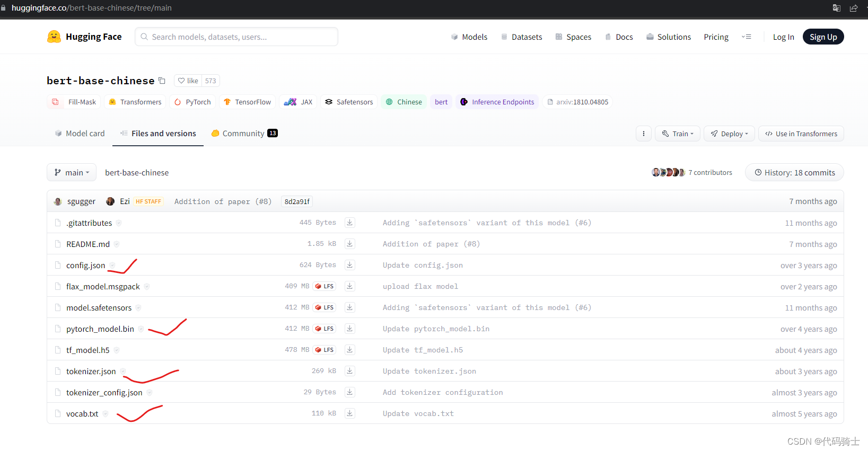Click the LFS badge for pytorch_model.bin
This screenshot has height=451, width=868.
point(324,329)
